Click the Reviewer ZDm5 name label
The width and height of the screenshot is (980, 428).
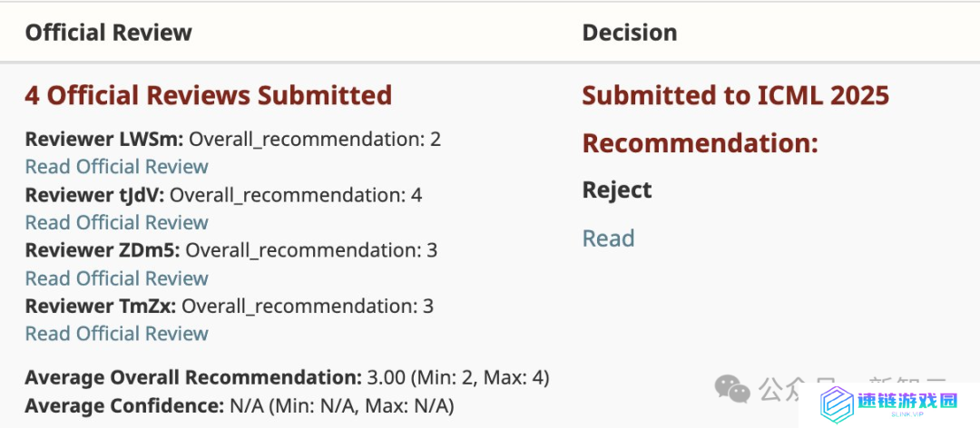point(103,250)
